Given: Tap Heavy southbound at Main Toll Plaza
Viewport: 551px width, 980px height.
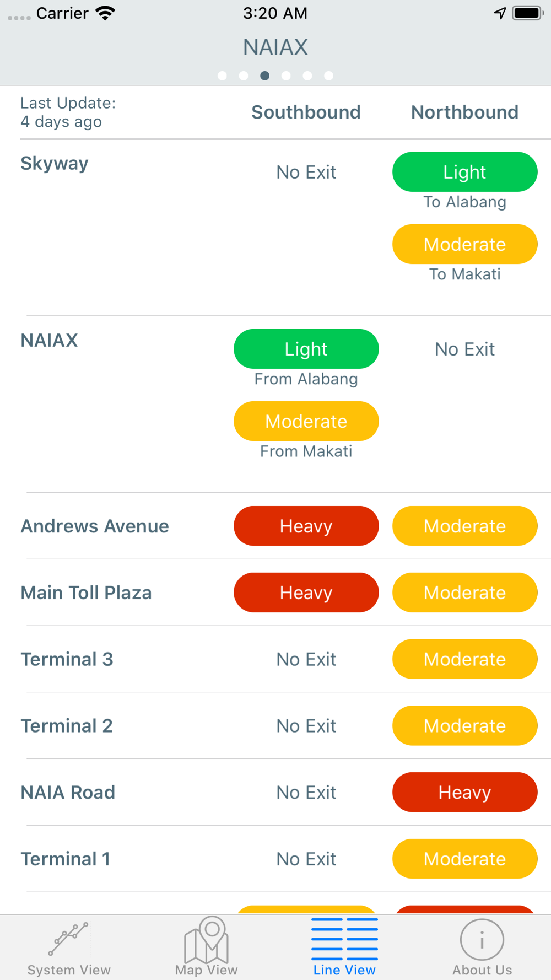Looking at the screenshot, I should pos(306,593).
